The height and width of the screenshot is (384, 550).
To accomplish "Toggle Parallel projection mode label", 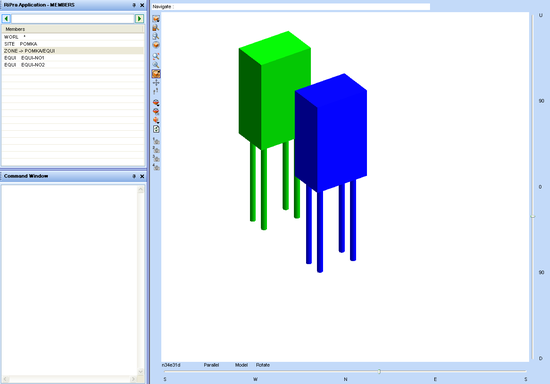I will 211,365.
